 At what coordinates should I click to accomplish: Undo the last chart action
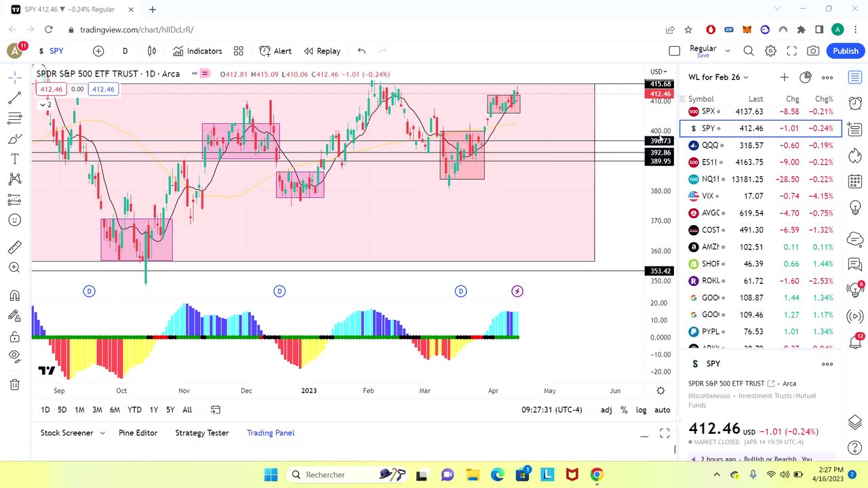[361, 51]
